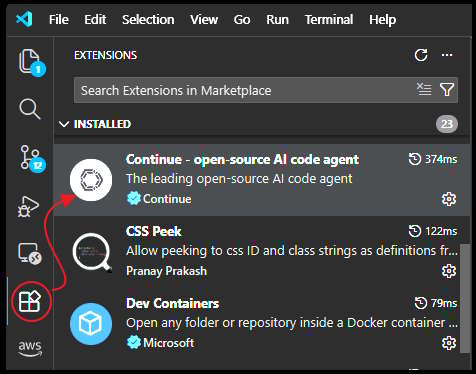Click Continue extension logo
The height and width of the screenshot is (374, 476).
91,180
